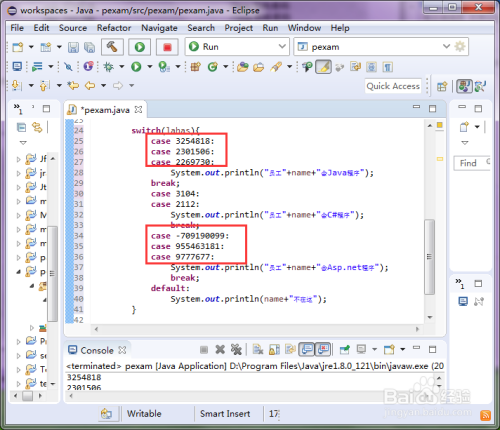500x430 pixels.
Task: Select the Console tab
Action: tap(96, 350)
